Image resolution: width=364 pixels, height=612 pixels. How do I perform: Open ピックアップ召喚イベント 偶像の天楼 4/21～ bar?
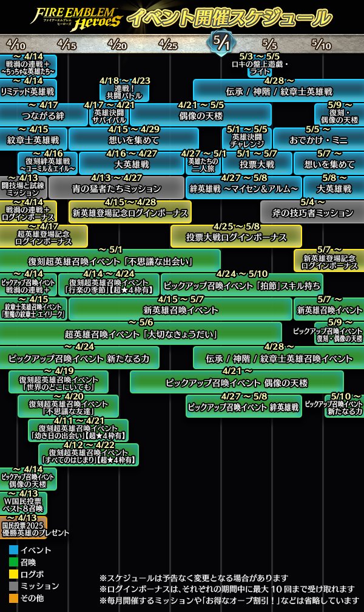237,382
